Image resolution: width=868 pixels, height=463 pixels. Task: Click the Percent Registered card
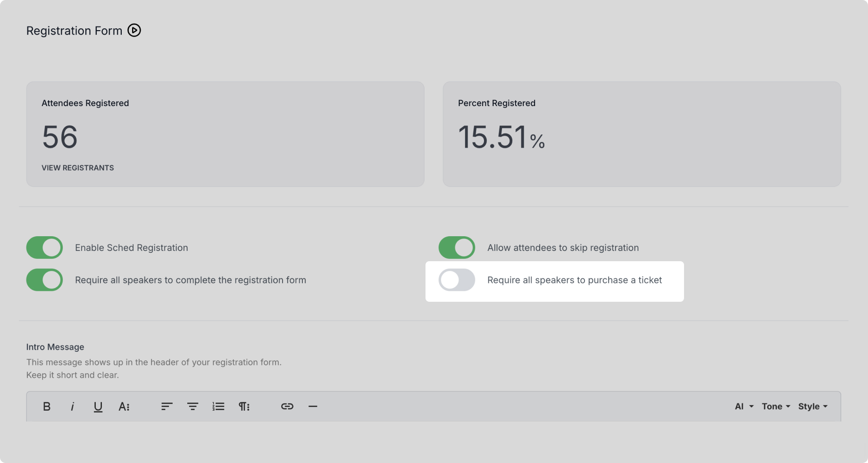point(642,134)
